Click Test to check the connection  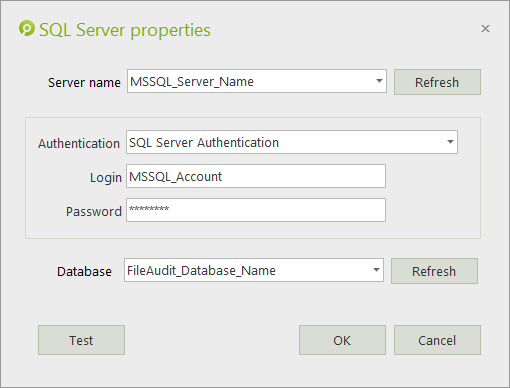(x=81, y=340)
